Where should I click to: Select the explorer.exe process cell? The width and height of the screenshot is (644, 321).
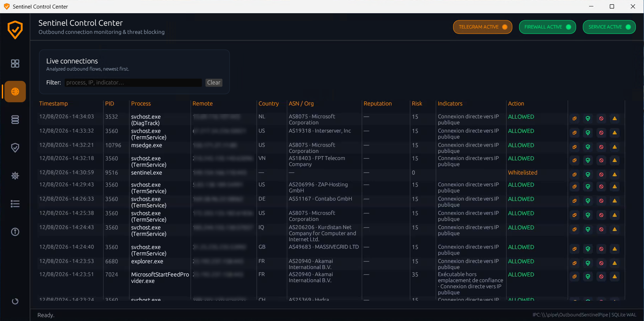pos(147,262)
